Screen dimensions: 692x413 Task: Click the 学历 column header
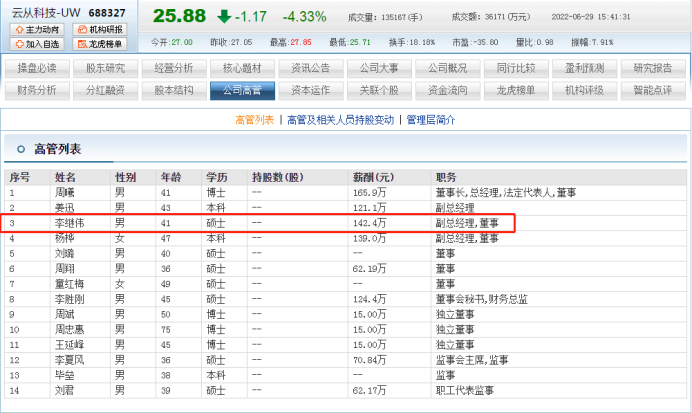[x=217, y=177]
